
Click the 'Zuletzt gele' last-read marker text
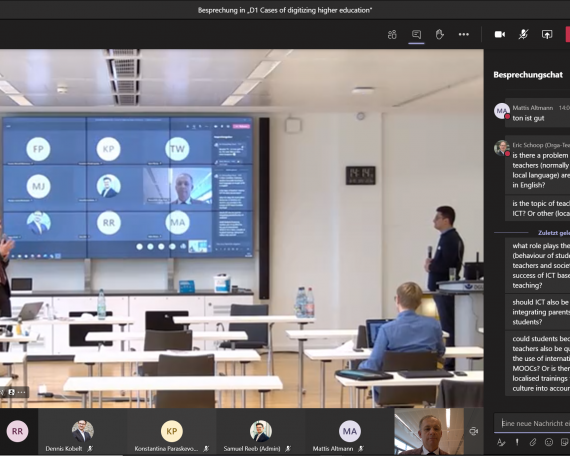click(x=554, y=233)
